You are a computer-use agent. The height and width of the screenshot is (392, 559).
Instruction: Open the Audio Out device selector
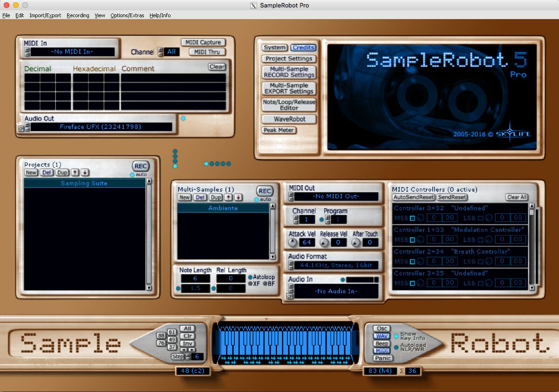pos(101,127)
